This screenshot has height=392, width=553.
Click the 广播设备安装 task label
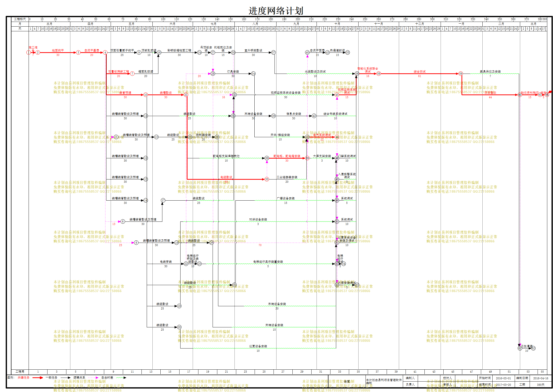(286, 198)
